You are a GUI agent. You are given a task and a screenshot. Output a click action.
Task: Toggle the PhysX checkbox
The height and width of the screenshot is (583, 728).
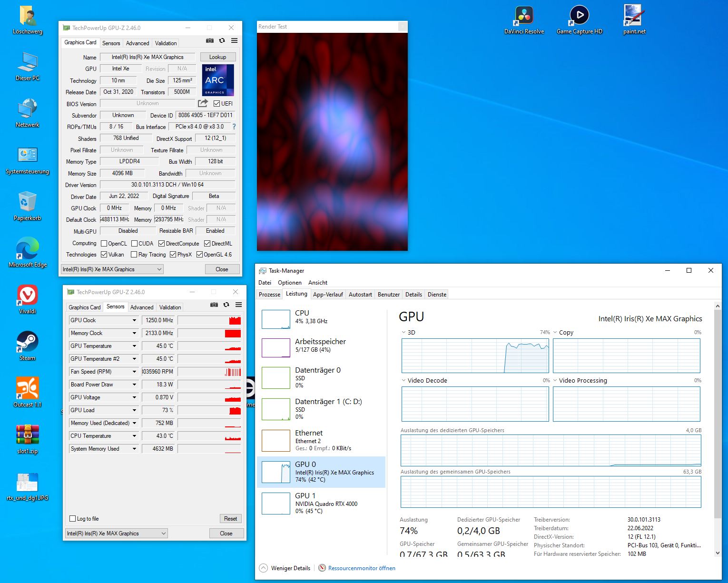(x=173, y=255)
